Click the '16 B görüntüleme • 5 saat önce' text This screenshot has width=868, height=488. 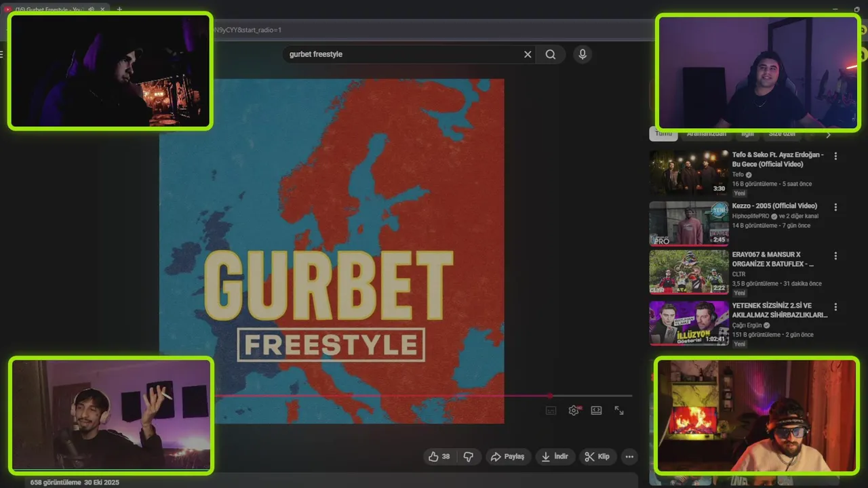pyautogui.click(x=772, y=184)
